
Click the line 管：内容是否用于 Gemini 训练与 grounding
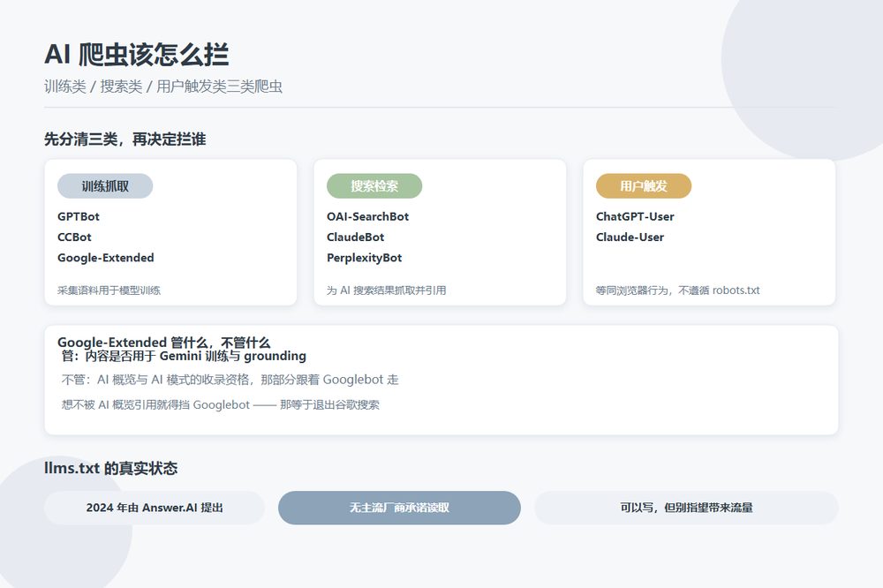click(x=184, y=356)
